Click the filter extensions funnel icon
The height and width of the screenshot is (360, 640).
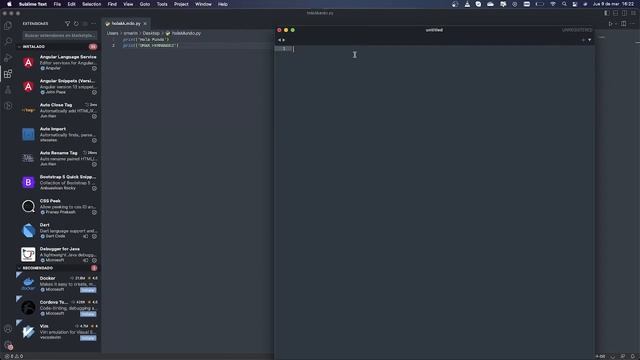pos(67,24)
